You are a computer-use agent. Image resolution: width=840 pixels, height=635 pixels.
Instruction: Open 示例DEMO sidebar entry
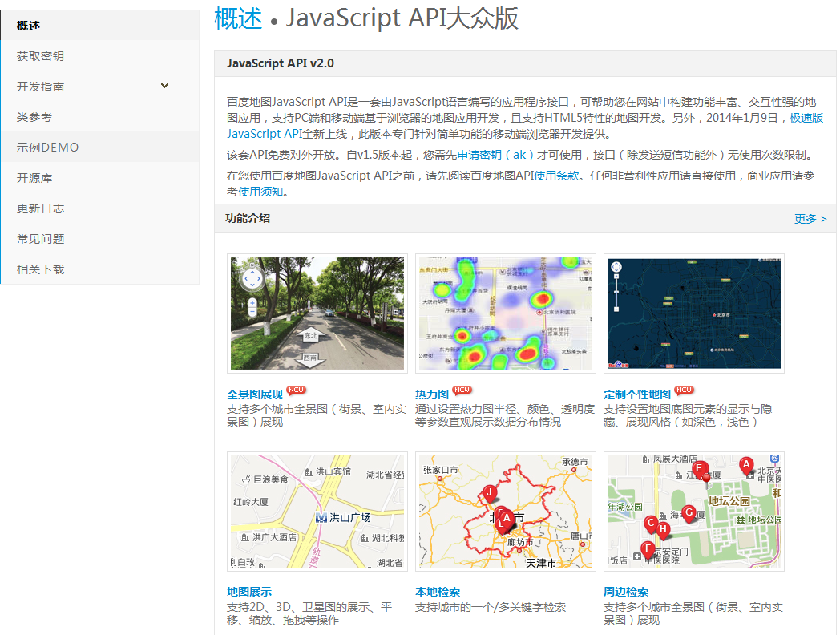click(100, 148)
